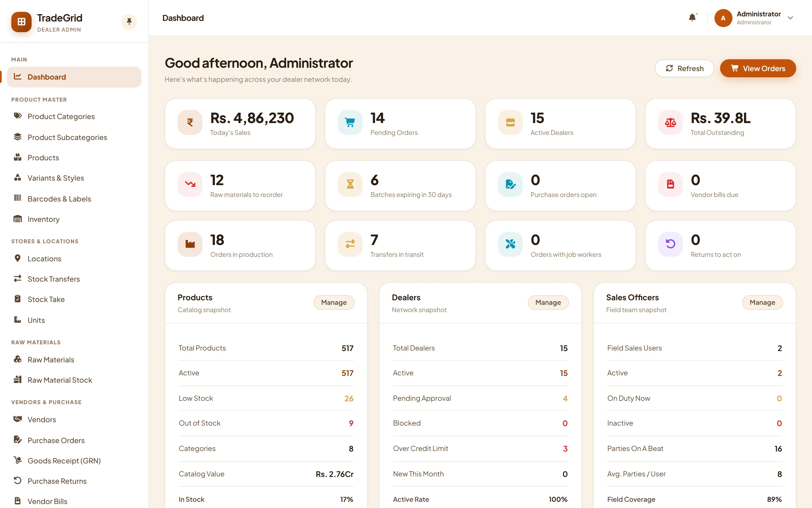The width and height of the screenshot is (812, 508).
Task: Click the Purchase Orders sidebar icon
Action: (x=17, y=439)
